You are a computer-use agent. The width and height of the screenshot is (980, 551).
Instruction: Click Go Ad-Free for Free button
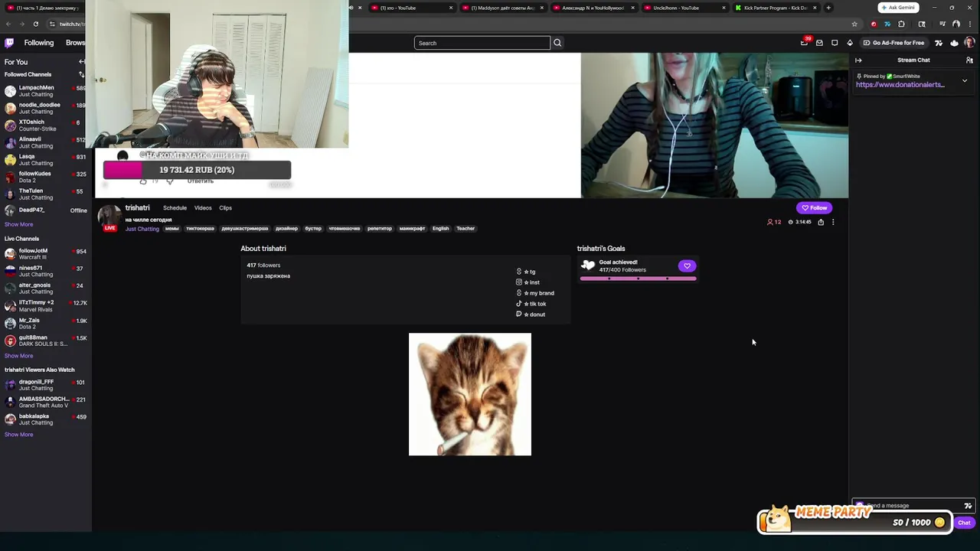[x=893, y=43]
